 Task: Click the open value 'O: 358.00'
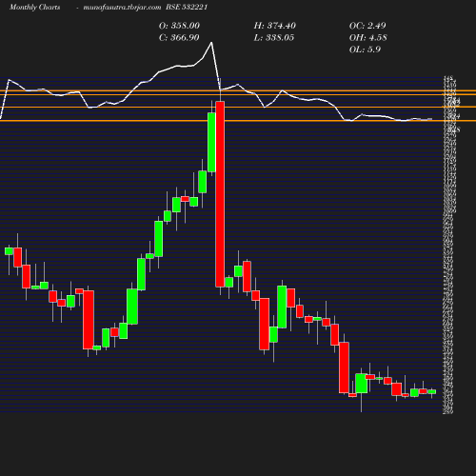[179, 26]
